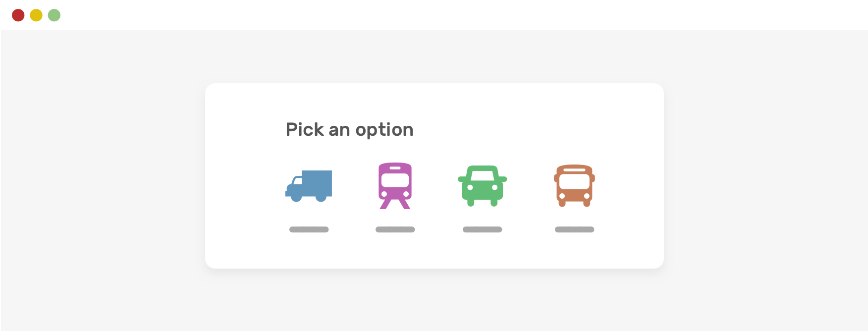The image size is (868, 331).
Task: Click the orange bus's right headlight
Action: (587, 196)
